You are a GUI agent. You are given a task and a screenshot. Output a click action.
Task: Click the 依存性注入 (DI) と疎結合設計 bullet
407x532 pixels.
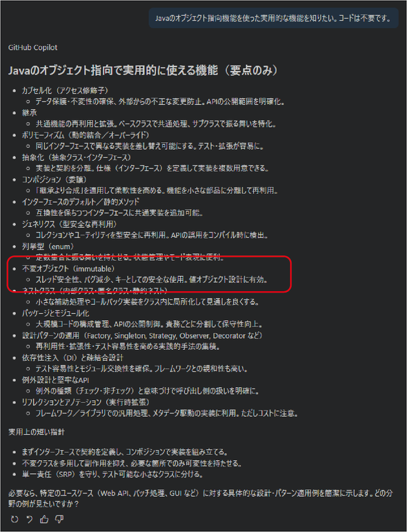click(72, 357)
